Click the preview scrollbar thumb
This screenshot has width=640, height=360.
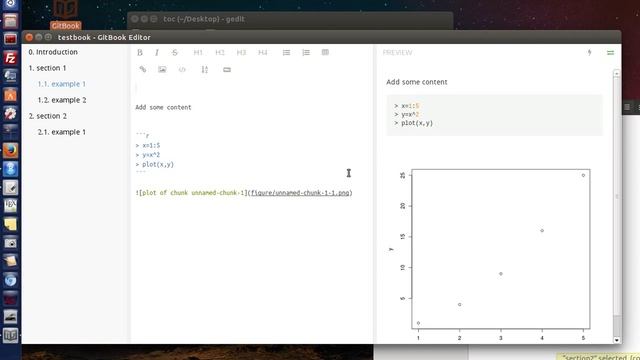[x=616, y=196]
